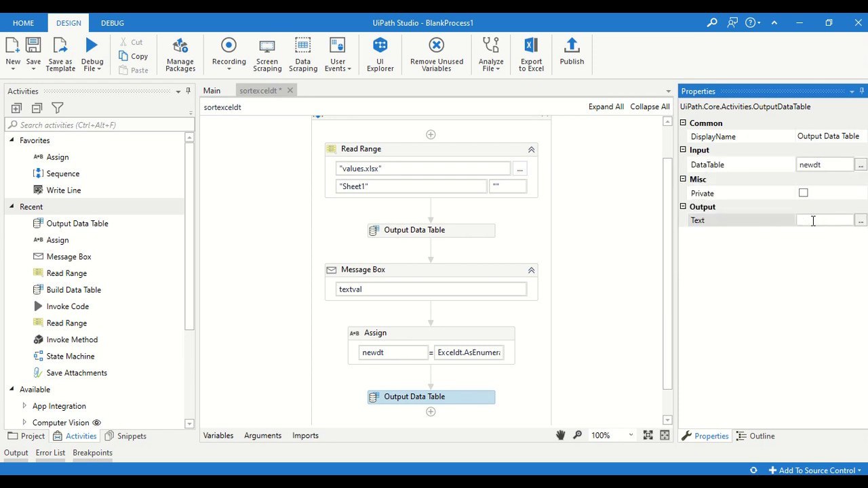The width and height of the screenshot is (868, 488).
Task: Click the Publish icon
Action: (x=572, y=45)
